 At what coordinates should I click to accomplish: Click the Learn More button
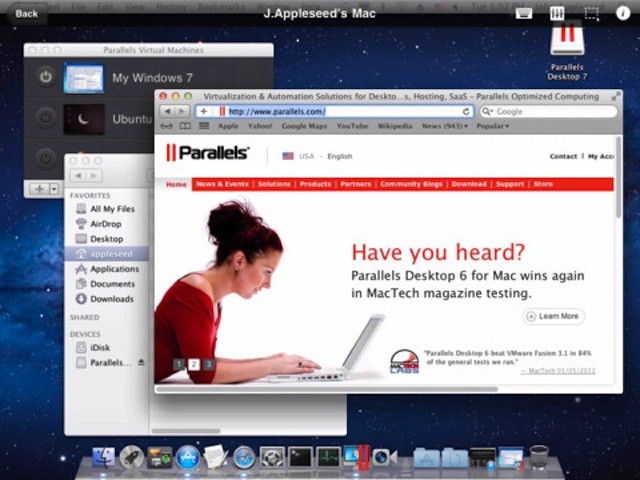553,316
